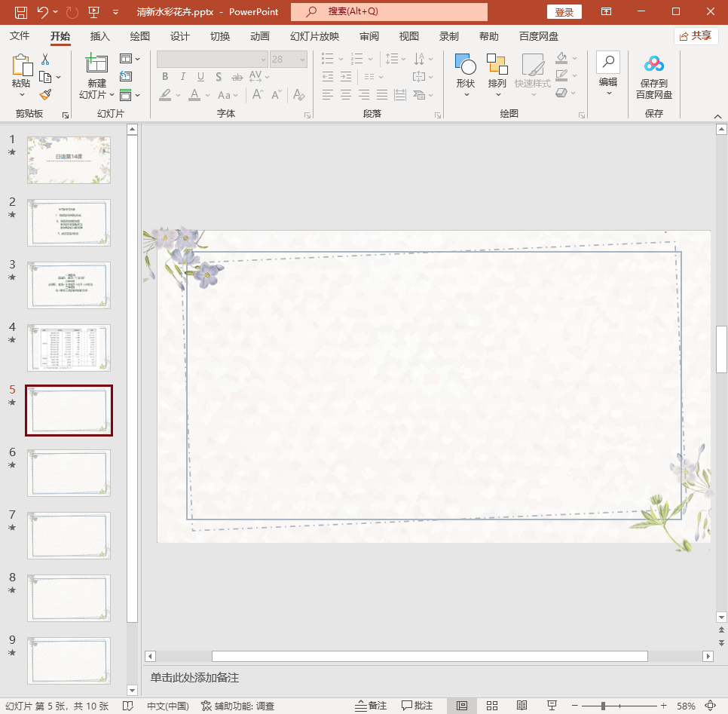Open the Editing group dropdown
This screenshot has height=714, width=728.
click(x=608, y=75)
